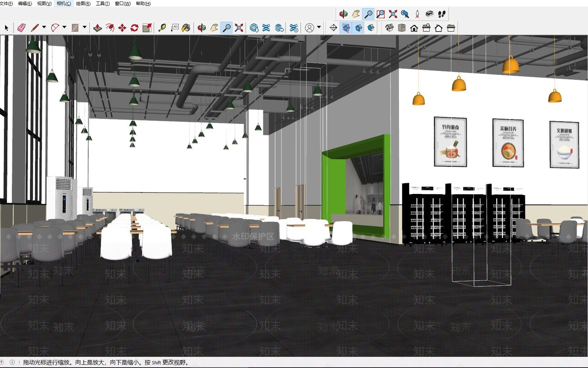The image size is (588, 368).
Task: Switch to the Iso view
Action: (x=390, y=28)
